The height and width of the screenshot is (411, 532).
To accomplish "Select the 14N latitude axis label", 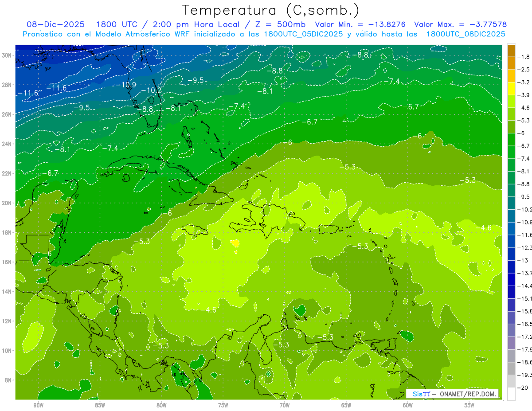I will pyautogui.click(x=7, y=292).
